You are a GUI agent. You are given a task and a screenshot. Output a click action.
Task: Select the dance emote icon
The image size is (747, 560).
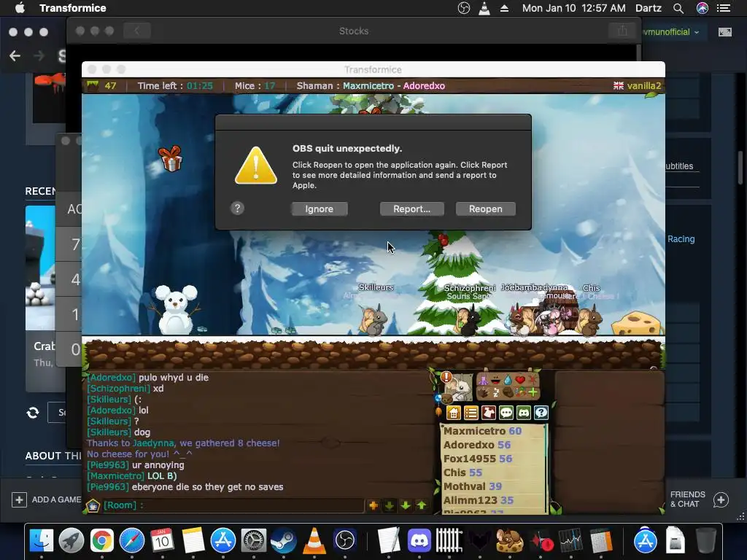(x=484, y=379)
